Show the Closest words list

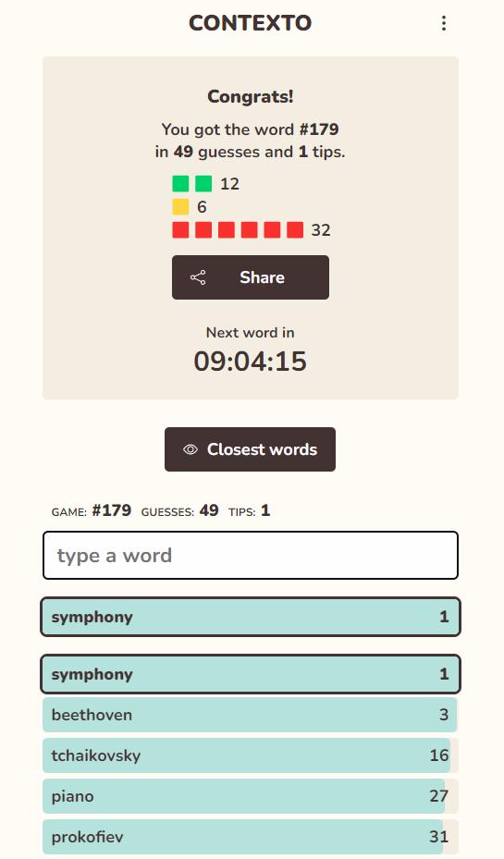(x=250, y=449)
